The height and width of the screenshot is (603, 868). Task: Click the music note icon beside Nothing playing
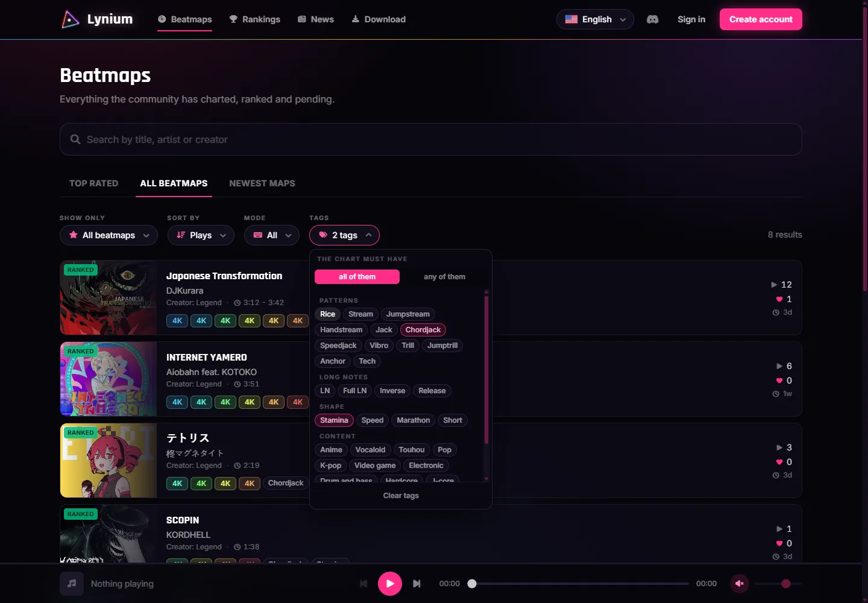72,584
